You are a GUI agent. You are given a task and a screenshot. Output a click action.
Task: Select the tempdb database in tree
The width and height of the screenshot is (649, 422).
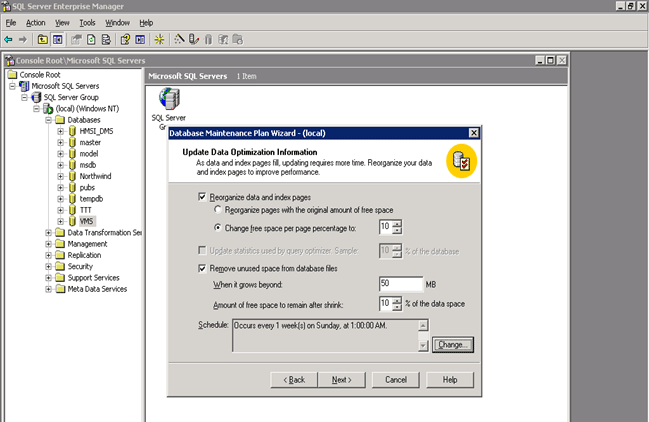(91, 199)
